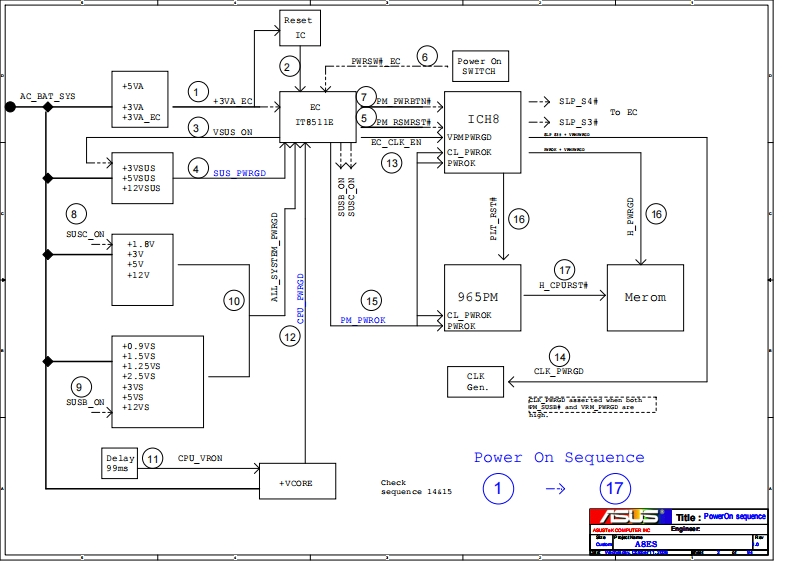Click the +VCORE block

297,481
